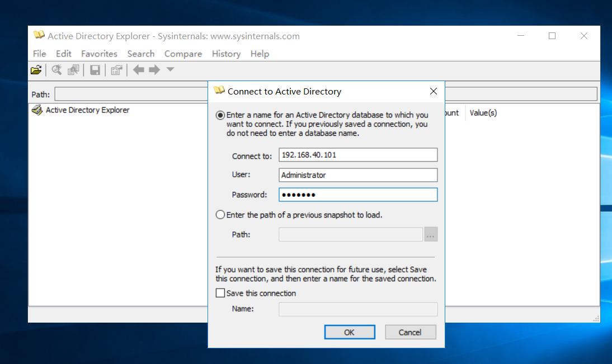Click the book icon in main window title bar
Viewport: 612px width, 364px height.
[39, 35]
